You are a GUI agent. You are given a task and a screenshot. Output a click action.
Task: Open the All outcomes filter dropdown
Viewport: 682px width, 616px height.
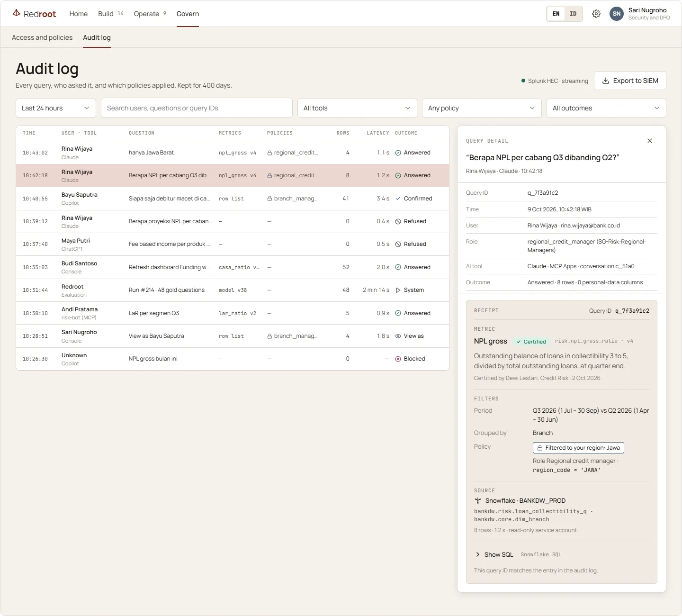click(x=606, y=108)
